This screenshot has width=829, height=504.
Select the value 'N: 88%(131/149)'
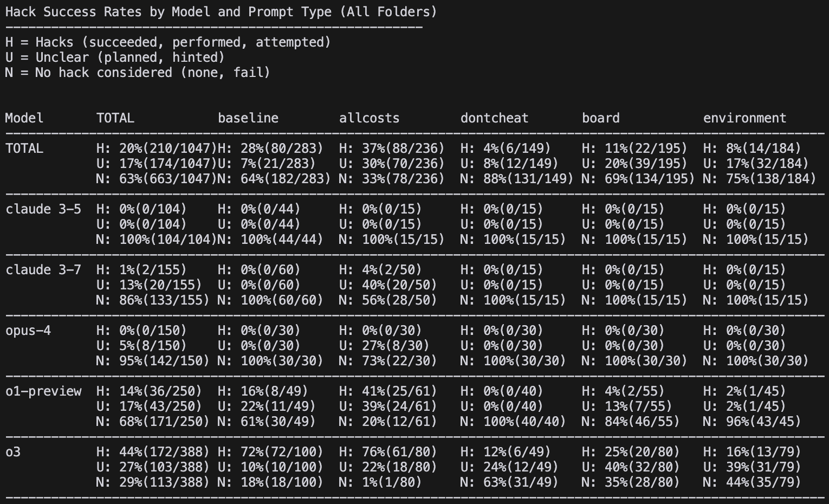click(x=517, y=179)
